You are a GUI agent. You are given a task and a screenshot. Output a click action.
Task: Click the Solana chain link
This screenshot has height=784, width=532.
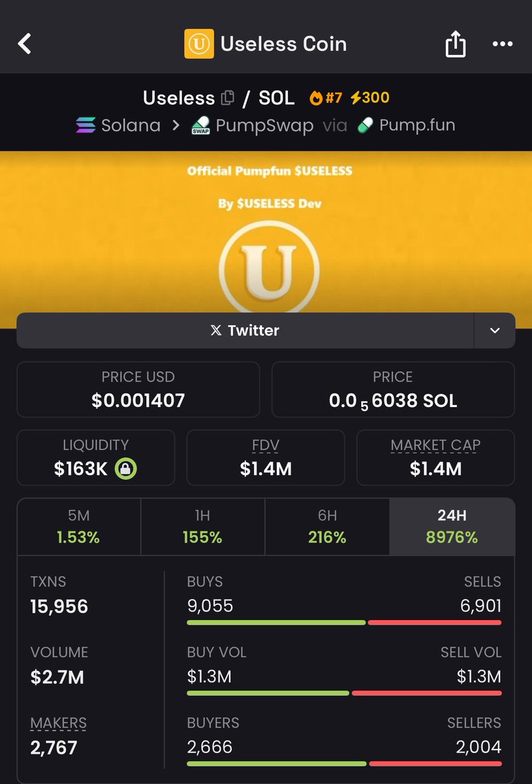118,125
